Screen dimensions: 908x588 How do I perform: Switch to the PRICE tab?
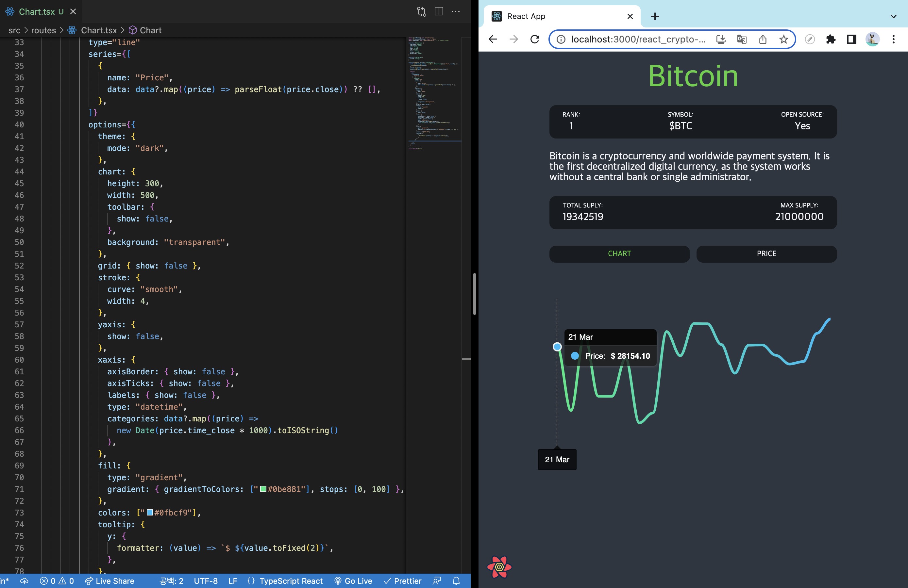tap(766, 253)
